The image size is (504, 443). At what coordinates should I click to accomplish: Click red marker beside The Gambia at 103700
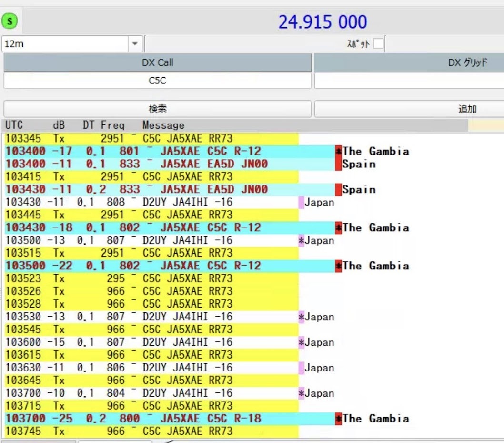[338, 419]
